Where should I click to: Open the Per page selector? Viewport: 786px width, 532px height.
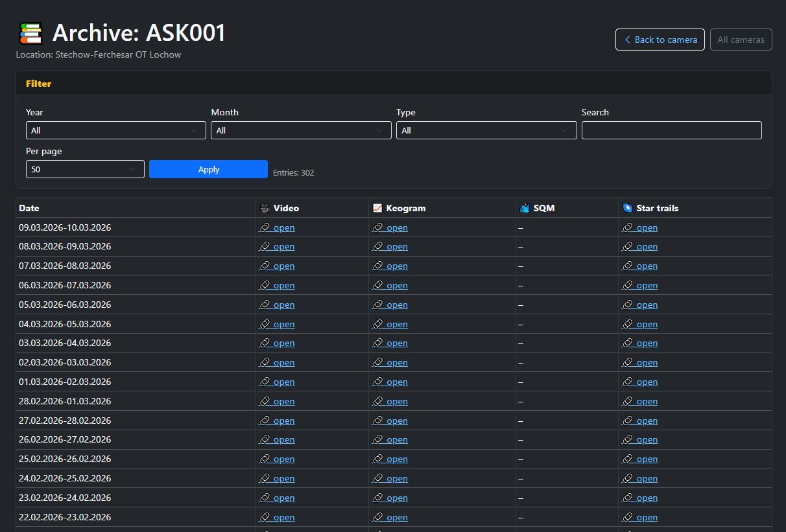tap(84, 169)
